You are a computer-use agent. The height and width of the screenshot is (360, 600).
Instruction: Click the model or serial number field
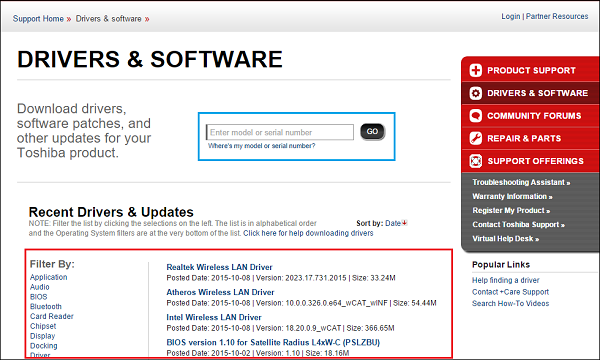pyautogui.click(x=280, y=132)
